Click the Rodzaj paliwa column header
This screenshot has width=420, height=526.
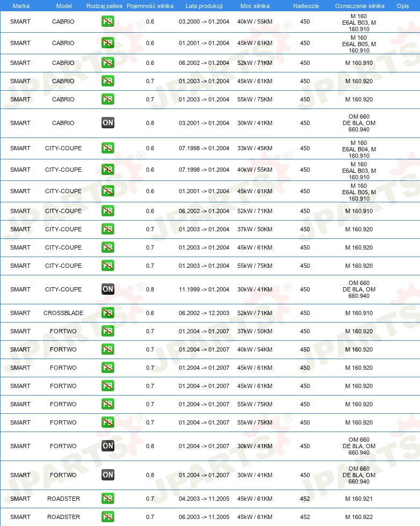click(x=104, y=6)
